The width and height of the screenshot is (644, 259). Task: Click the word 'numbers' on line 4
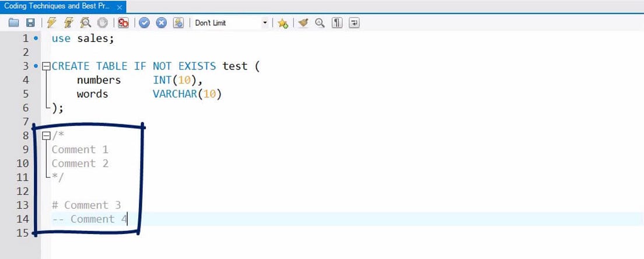99,80
